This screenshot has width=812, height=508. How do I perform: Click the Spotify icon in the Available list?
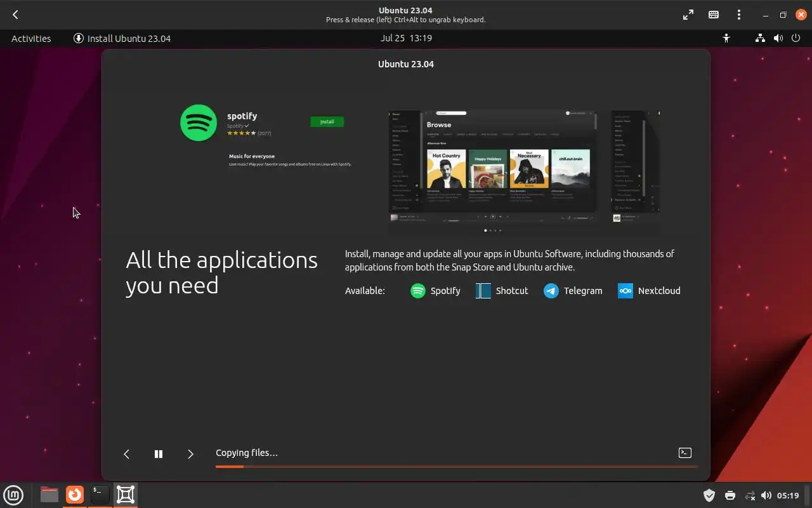417,291
